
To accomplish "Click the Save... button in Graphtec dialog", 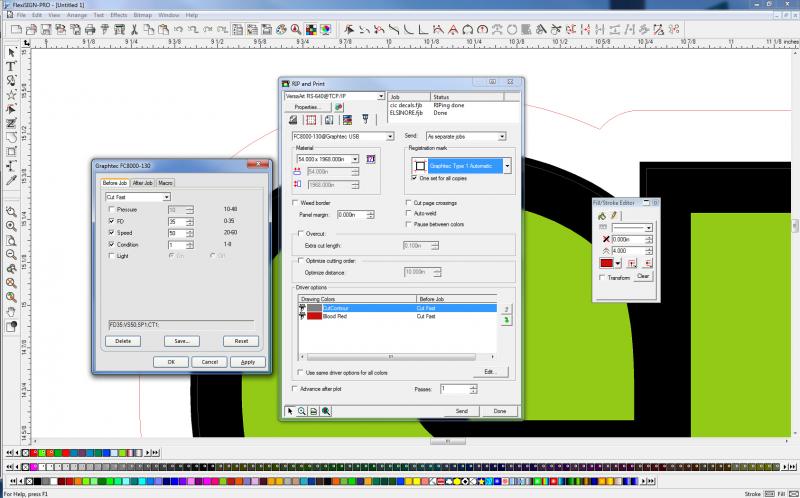I will pyautogui.click(x=182, y=341).
